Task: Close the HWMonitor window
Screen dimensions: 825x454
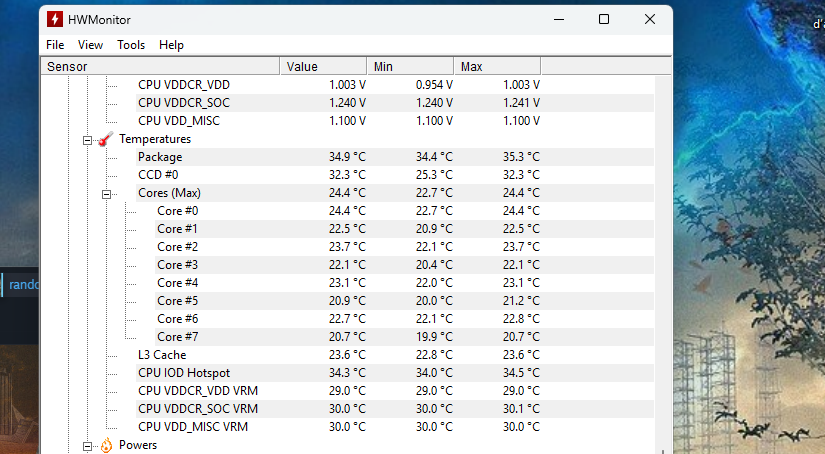Action: click(650, 19)
